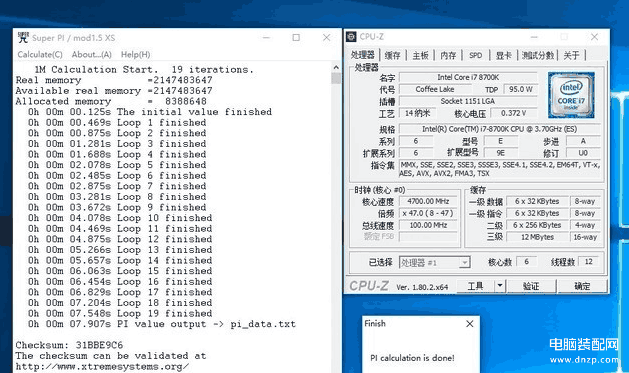Select the SPD tab
The height and width of the screenshot is (373, 629).
(476, 55)
